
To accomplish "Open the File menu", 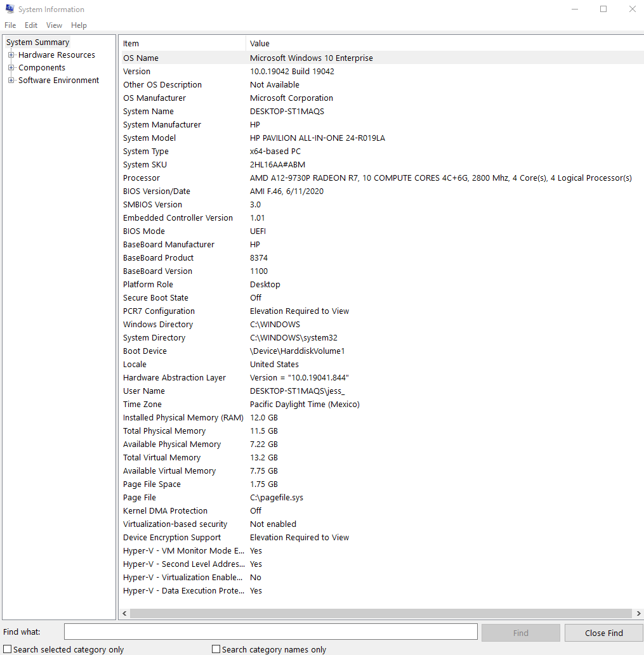I will tap(10, 25).
